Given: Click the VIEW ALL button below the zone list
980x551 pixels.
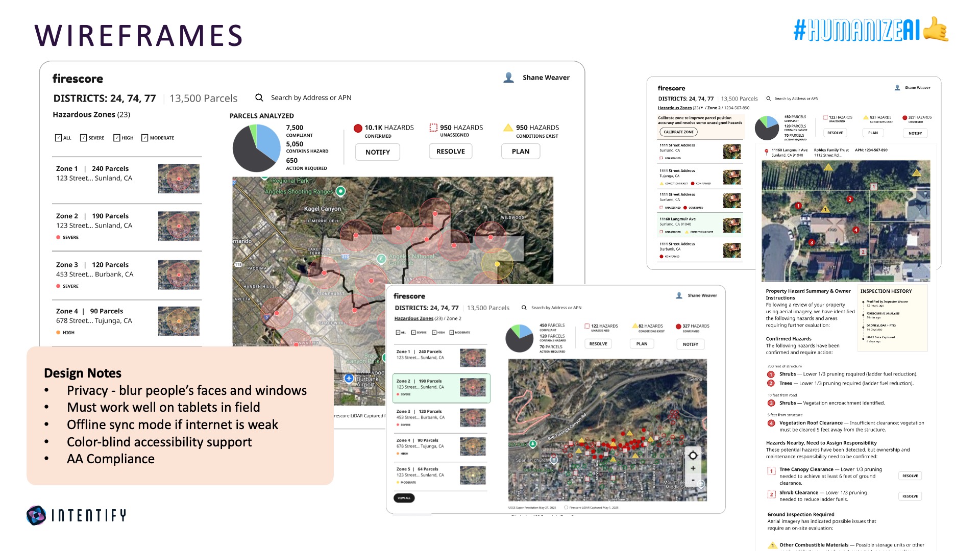Looking at the screenshot, I should [404, 498].
